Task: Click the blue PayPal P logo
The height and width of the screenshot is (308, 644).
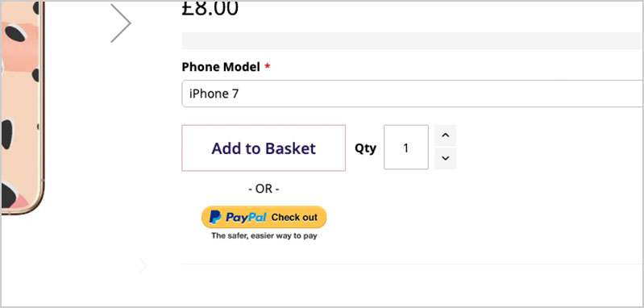Action: pyautogui.click(x=215, y=217)
